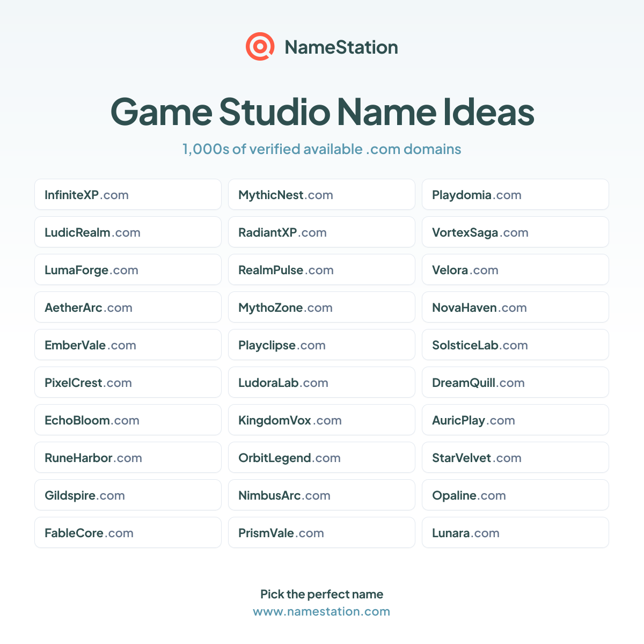Click the VortexSaga.com name card
Viewport: 644px width, 644px height.
[516, 232]
